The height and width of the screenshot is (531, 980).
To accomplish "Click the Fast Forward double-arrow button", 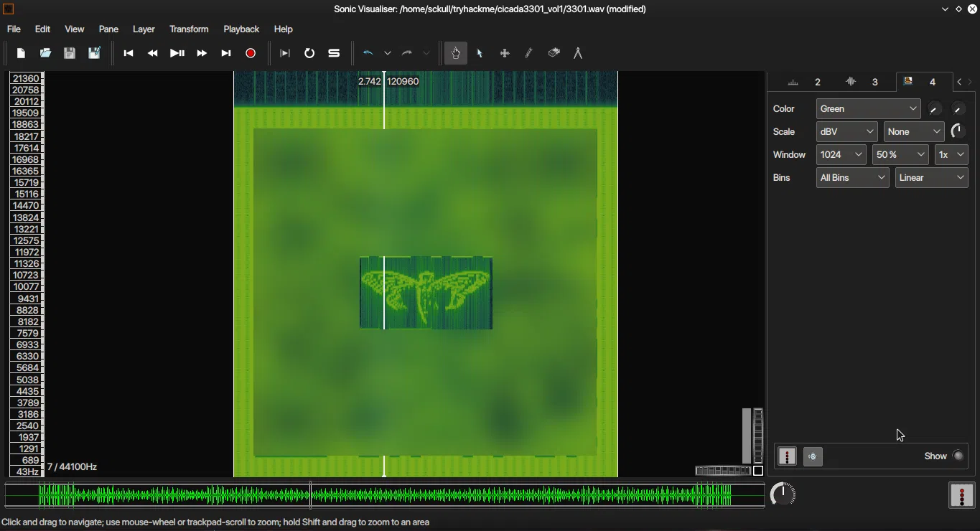I will pos(202,53).
